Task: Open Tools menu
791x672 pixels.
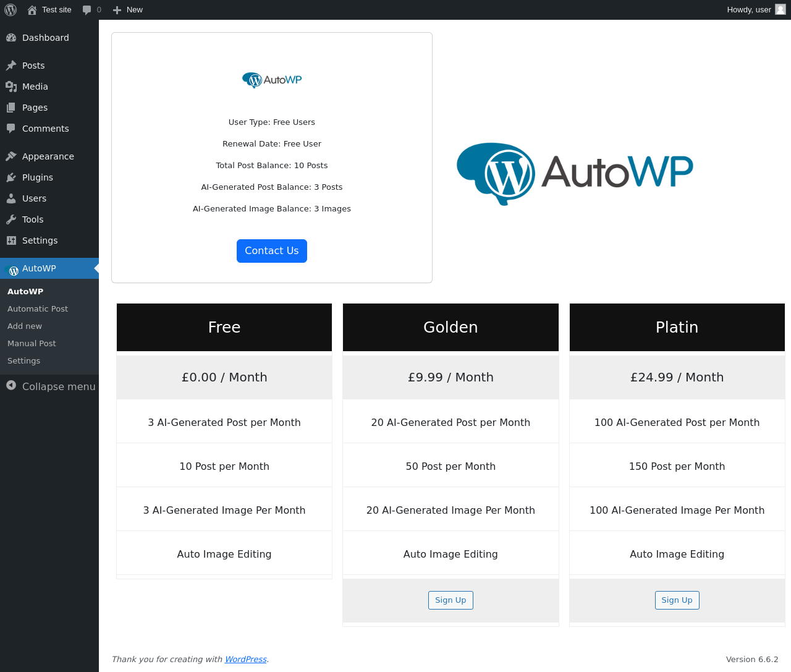Action: (x=49, y=219)
